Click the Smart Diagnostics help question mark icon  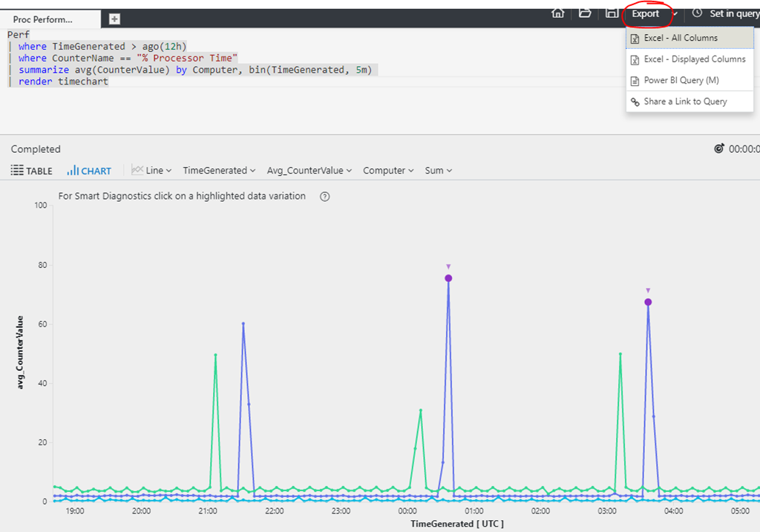point(324,197)
